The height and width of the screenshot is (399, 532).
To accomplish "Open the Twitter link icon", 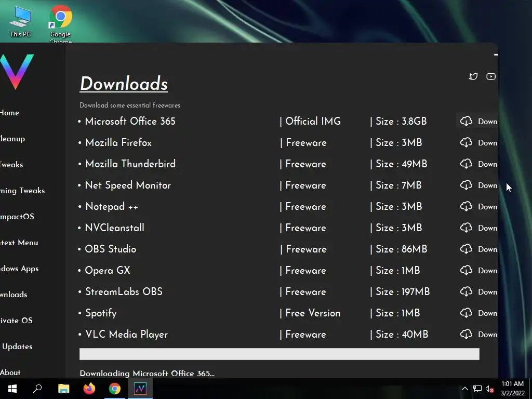I will [x=473, y=76].
